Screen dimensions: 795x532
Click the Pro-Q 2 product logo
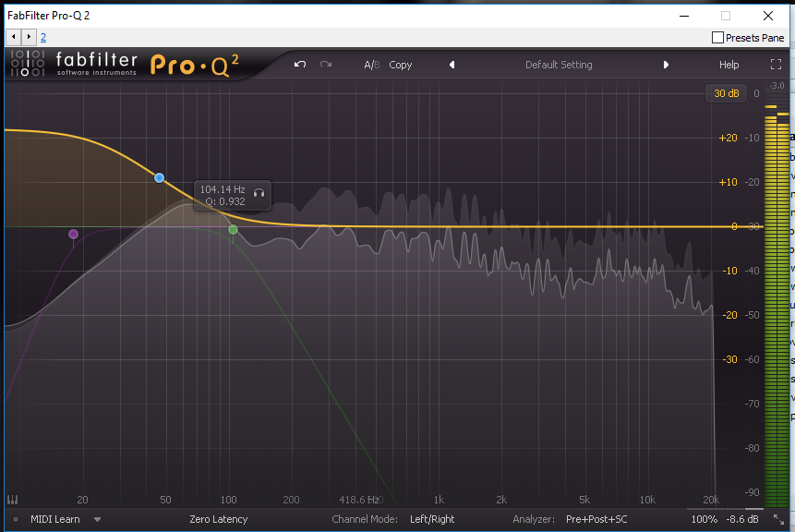195,65
